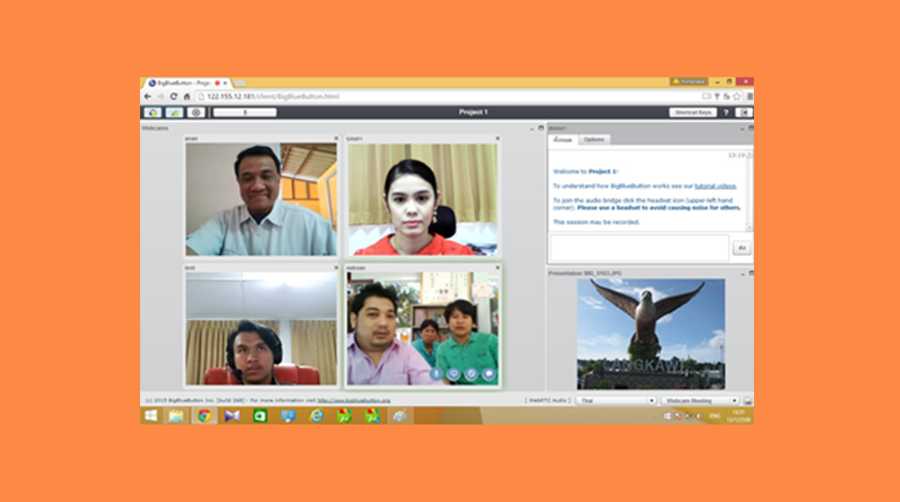The width and height of the screenshot is (900, 502).
Task: Click the chat message input field
Action: tap(640, 247)
